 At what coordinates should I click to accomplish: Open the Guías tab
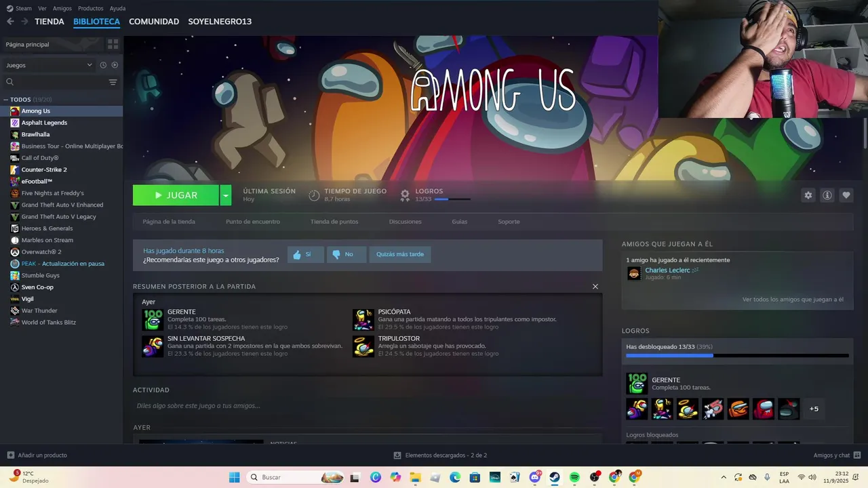click(x=460, y=222)
